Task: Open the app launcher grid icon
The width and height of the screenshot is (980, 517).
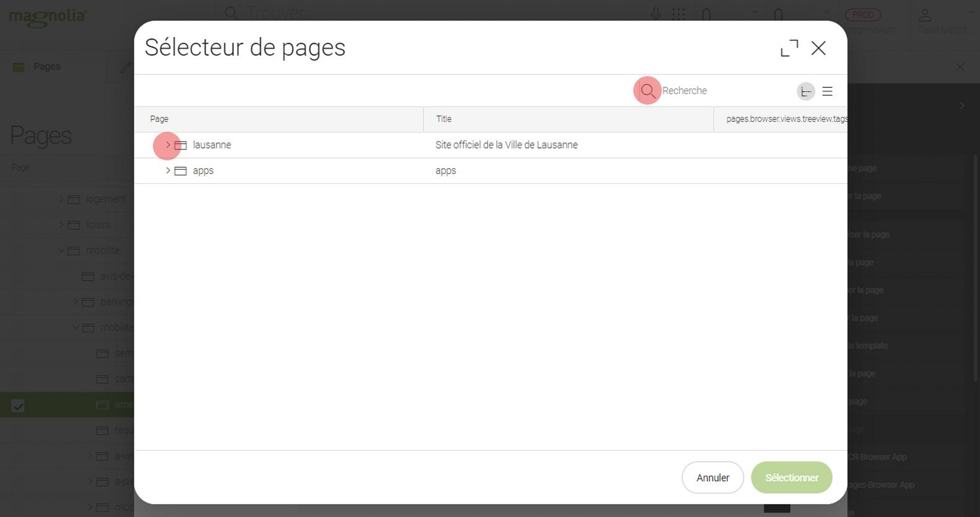Action: [679, 14]
